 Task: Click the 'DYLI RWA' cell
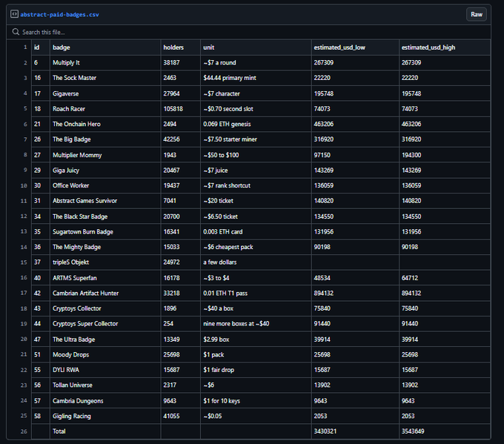105,370
